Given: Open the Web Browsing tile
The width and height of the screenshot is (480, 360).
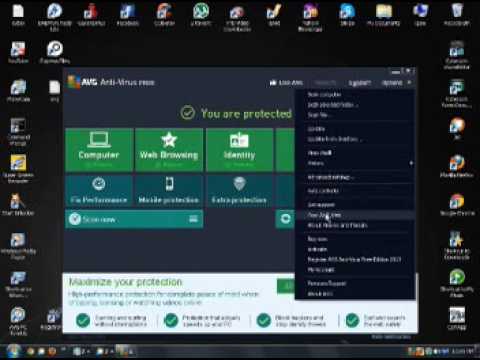Looking at the screenshot, I should pos(169,150).
